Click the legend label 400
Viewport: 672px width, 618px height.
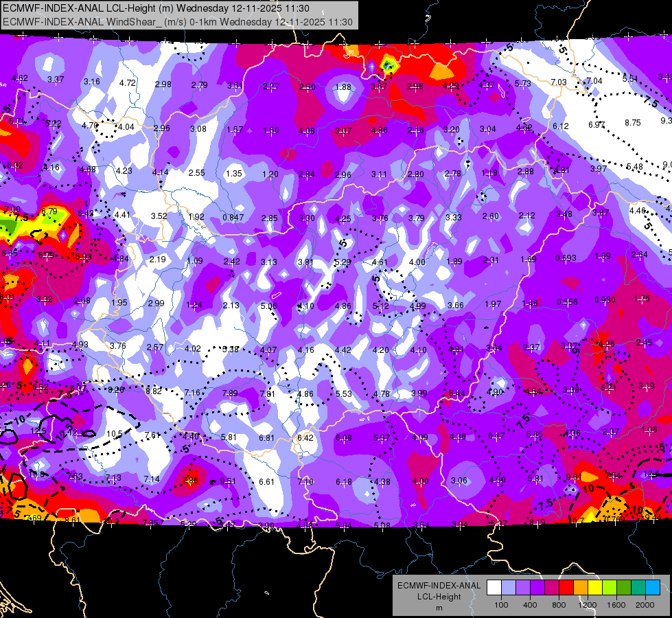tap(530, 605)
